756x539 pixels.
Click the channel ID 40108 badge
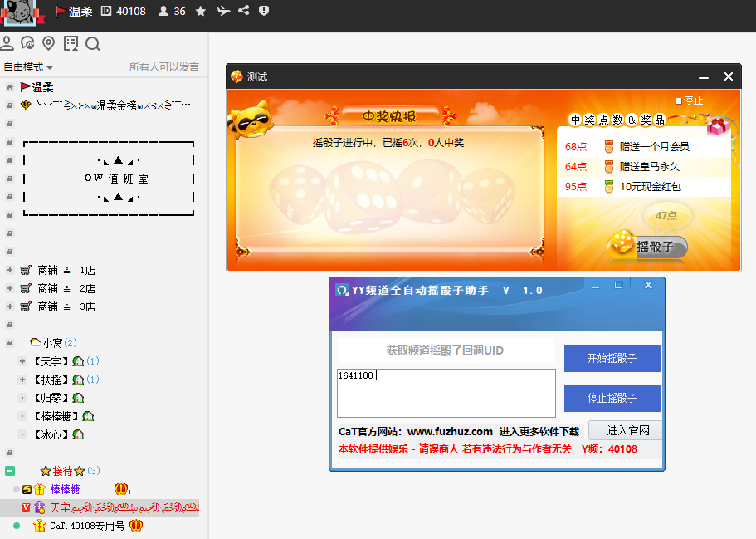(x=124, y=11)
